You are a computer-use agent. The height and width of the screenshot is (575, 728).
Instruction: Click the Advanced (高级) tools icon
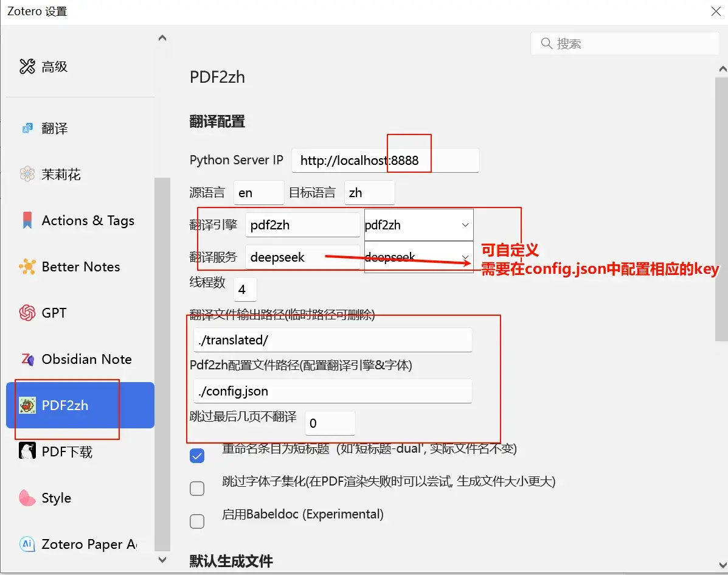tap(27, 66)
